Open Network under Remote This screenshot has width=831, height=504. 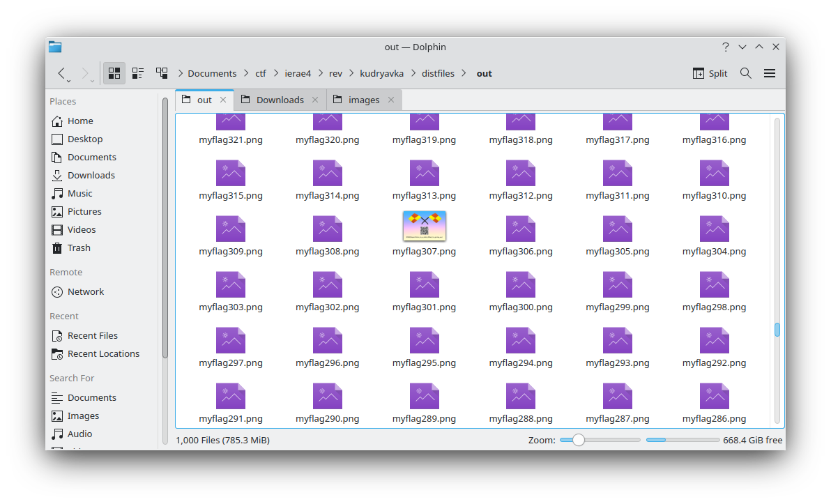click(x=84, y=291)
